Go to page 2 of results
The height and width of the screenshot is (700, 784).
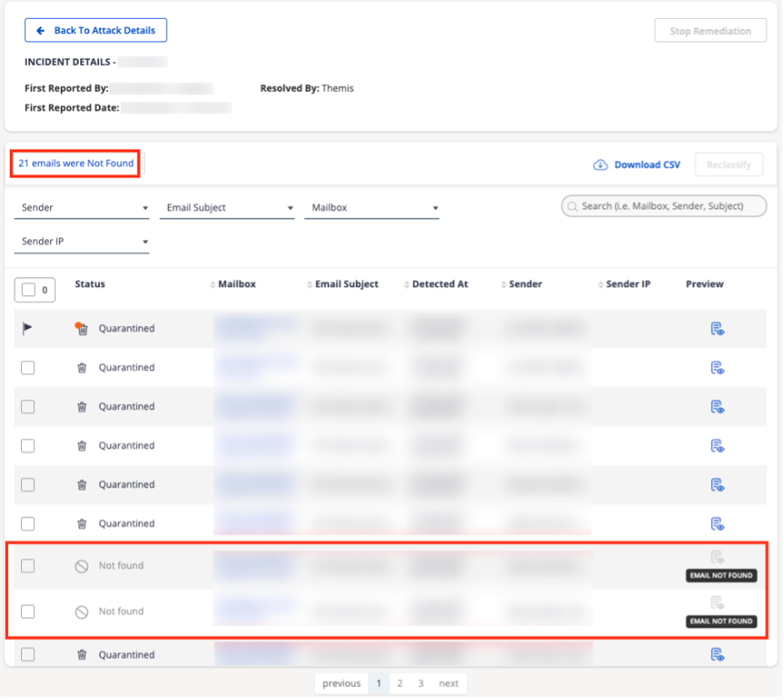coord(400,683)
